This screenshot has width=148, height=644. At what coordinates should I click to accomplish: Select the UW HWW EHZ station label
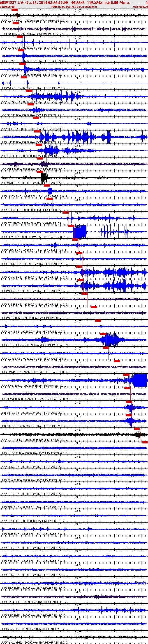[x=35, y=277]
